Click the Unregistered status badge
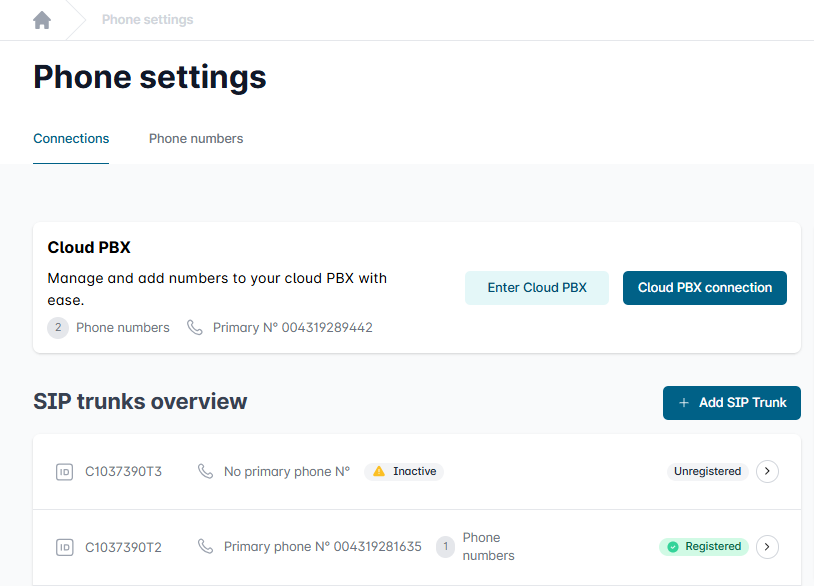This screenshot has width=814, height=586. pos(707,472)
